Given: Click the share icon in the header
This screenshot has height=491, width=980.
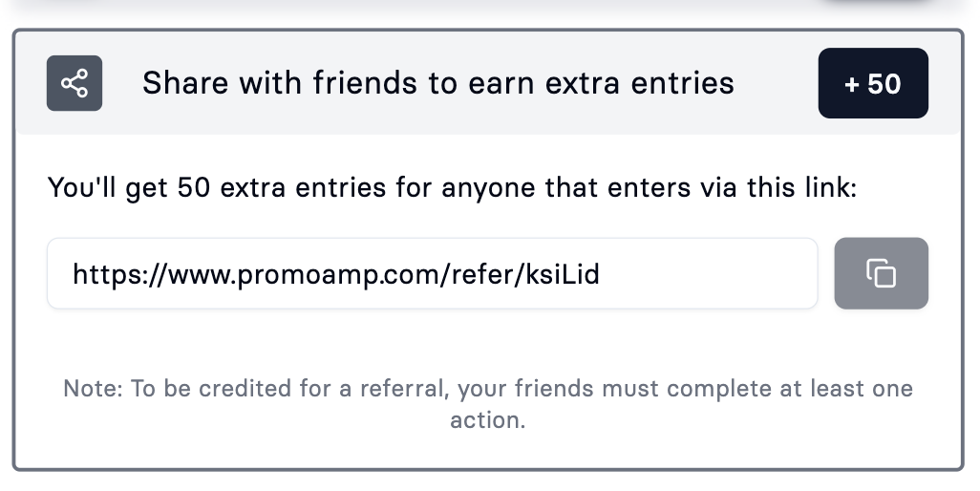Looking at the screenshot, I should [75, 83].
